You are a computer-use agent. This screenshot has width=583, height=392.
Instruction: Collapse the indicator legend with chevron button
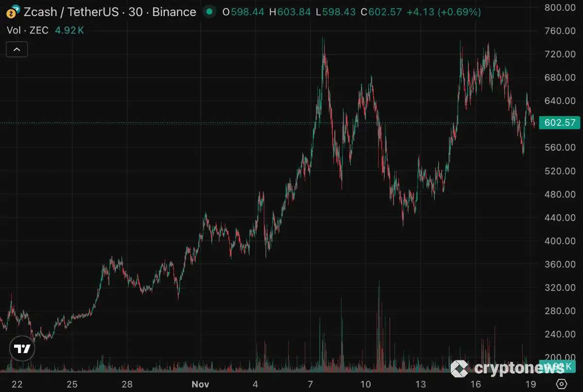[x=17, y=50]
